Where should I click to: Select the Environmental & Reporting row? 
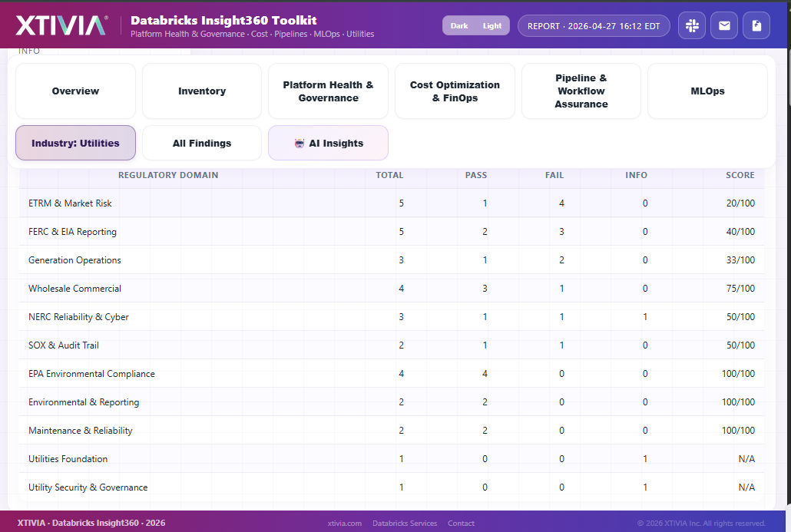pos(392,402)
